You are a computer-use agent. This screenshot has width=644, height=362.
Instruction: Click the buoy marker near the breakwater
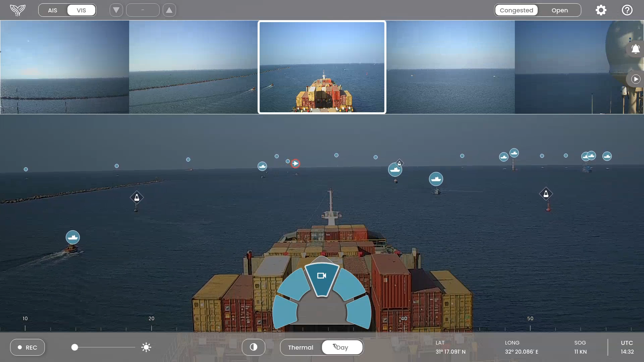click(x=137, y=197)
